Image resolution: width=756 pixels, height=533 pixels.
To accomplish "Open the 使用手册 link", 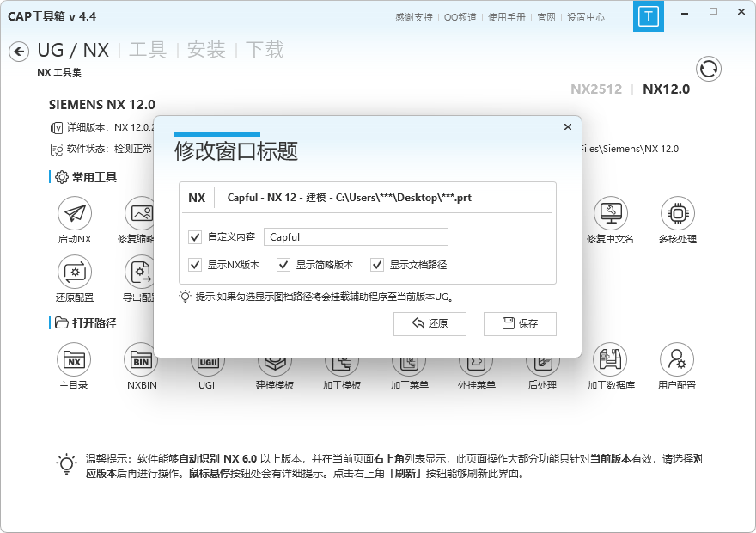I will 507,15.
